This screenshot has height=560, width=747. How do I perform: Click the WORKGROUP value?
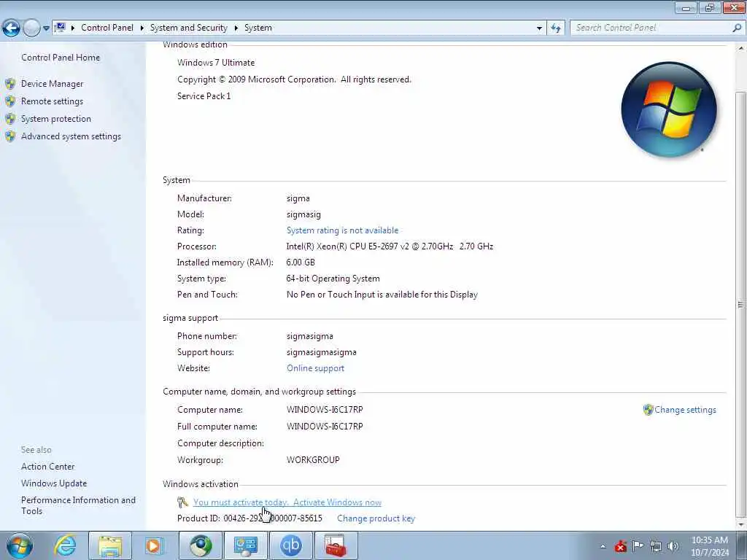pyautogui.click(x=313, y=460)
